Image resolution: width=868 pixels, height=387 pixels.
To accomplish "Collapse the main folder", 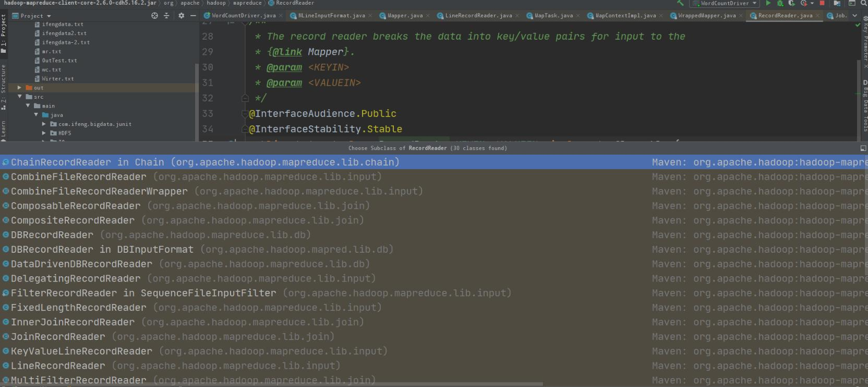I will [28, 105].
